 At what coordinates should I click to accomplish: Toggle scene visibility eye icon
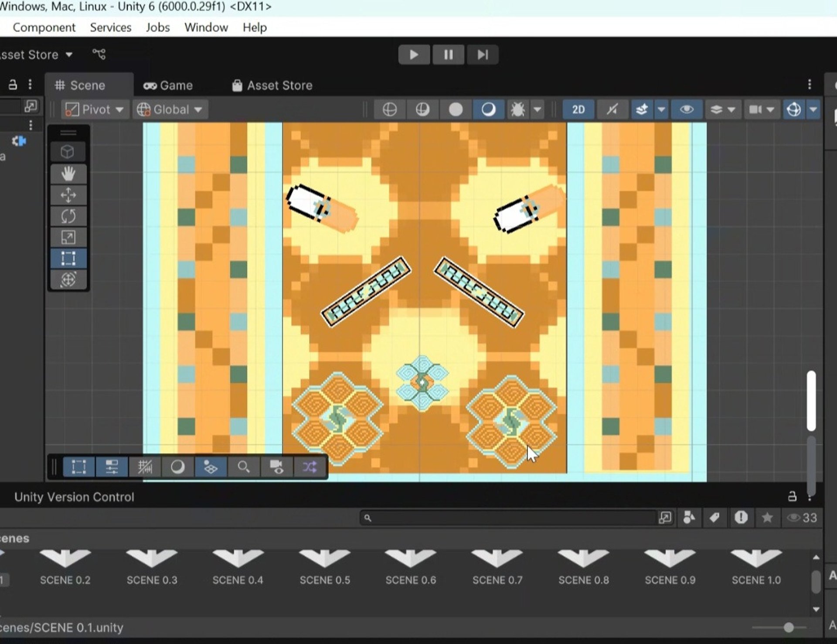(686, 109)
